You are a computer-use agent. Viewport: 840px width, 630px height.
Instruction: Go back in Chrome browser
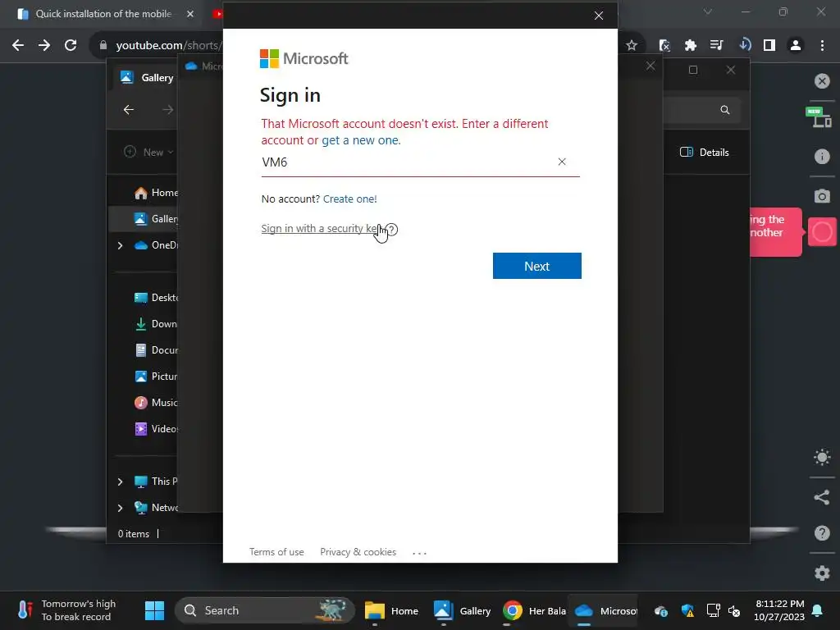(x=18, y=46)
